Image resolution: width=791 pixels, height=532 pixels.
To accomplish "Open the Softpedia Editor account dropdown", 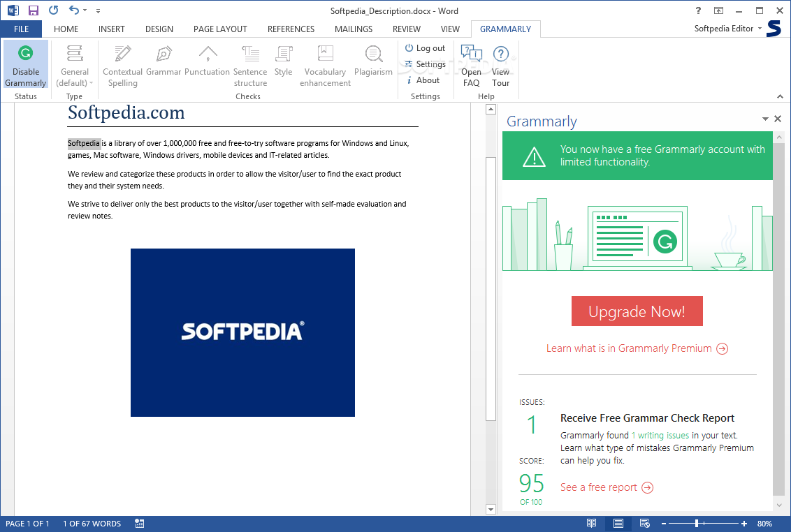I will (728, 29).
